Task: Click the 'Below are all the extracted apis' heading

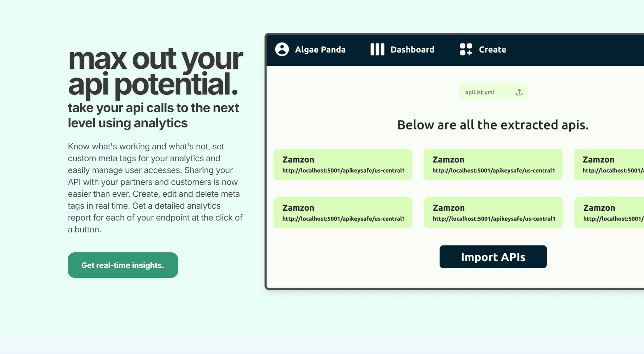Action: pos(493,125)
